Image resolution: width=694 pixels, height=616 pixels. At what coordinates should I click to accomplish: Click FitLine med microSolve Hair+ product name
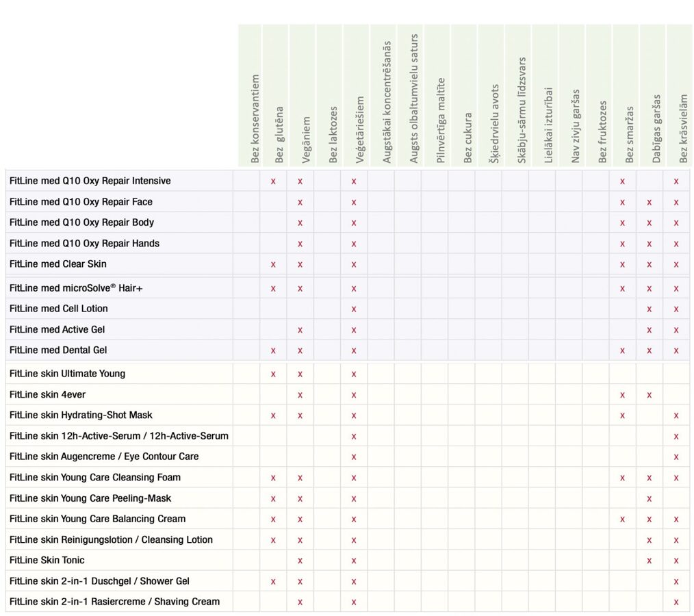pyautogui.click(x=76, y=288)
